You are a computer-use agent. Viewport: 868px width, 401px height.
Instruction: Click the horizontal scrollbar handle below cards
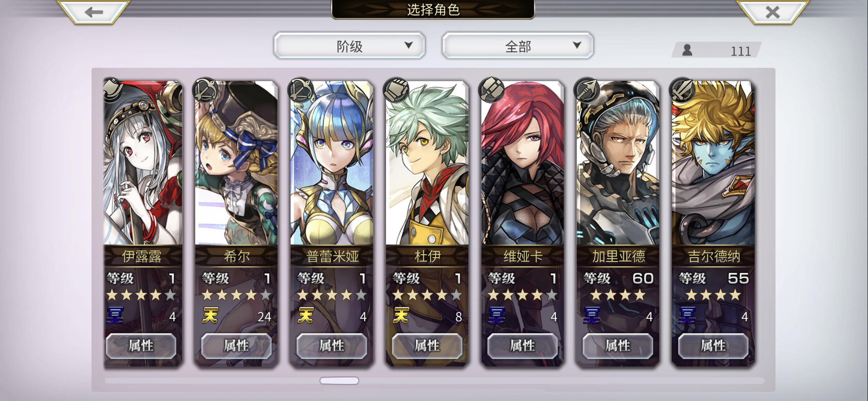[x=340, y=381]
